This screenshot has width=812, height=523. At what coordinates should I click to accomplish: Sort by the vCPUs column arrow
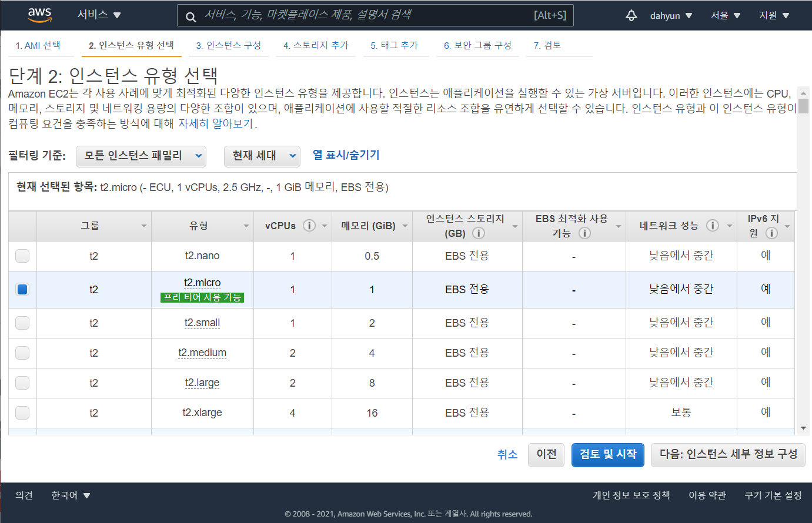(x=325, y=226)
